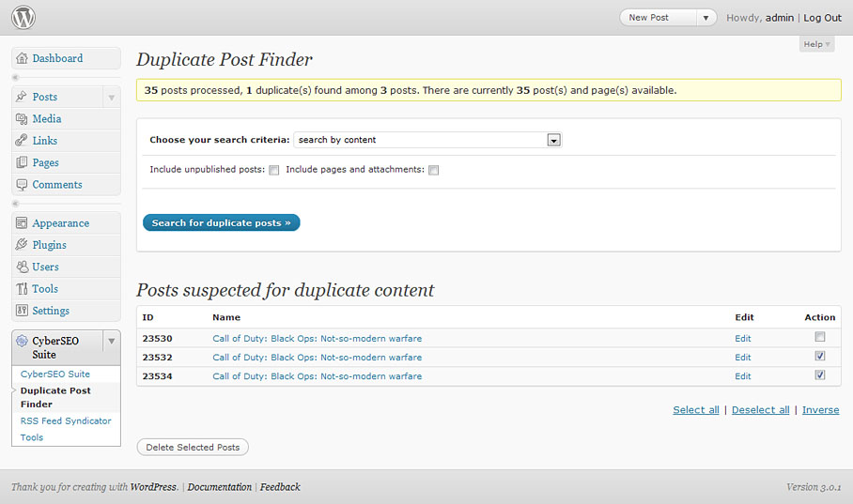Click the Plugins plug icon

click(x=22, y=245)
